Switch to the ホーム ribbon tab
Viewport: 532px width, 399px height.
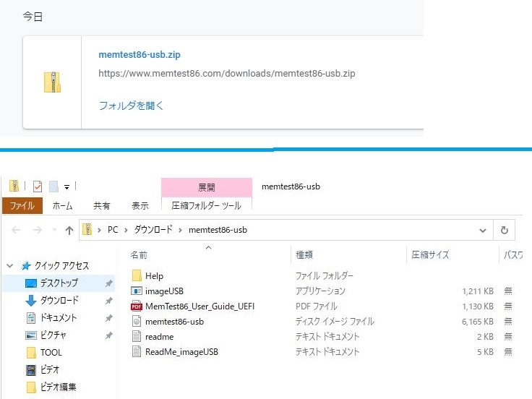[62, 205]
